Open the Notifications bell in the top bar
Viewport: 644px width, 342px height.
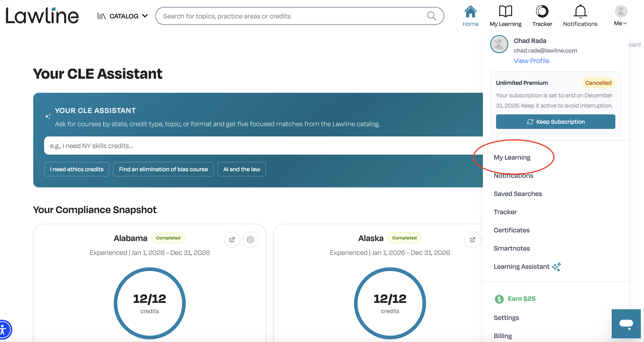[580, 16]
